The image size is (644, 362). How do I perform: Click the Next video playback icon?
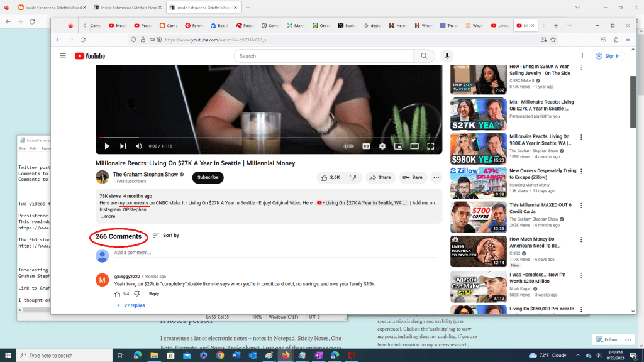122,146
